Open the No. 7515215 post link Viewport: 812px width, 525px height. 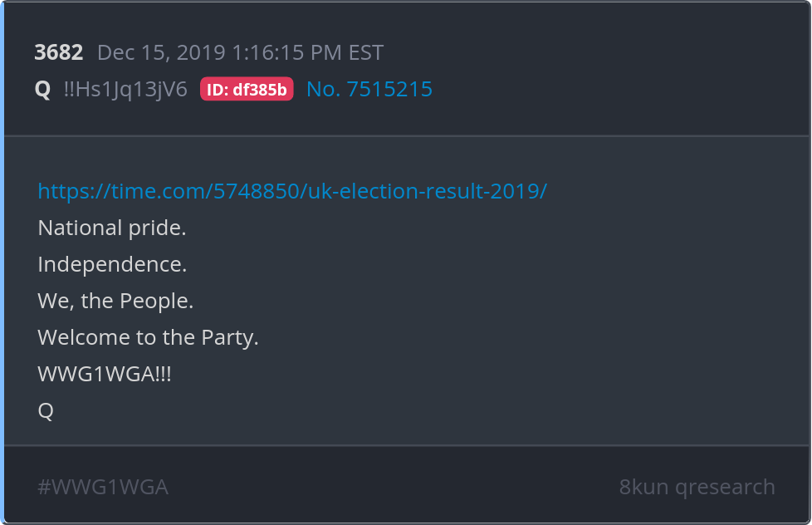[x=369, y=90]
